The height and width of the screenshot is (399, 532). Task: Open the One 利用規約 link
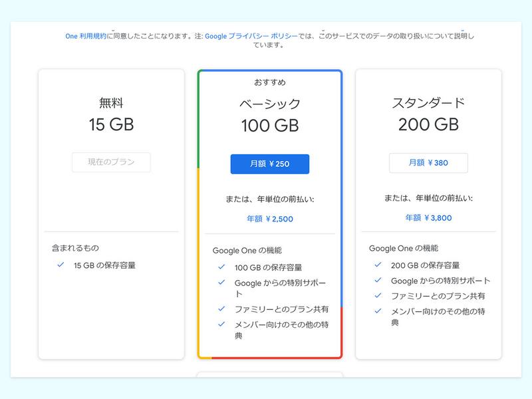(x=86, y=36)
